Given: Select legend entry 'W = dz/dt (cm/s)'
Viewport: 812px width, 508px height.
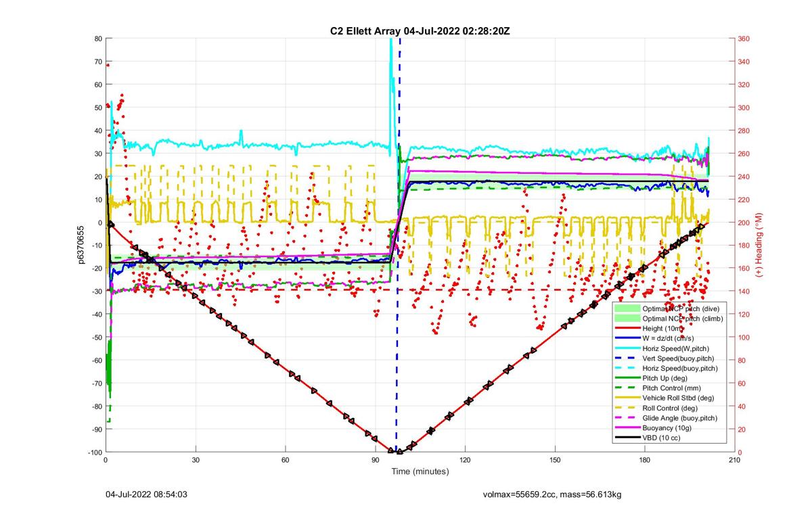Looking at the screenshot, I should 669,338.
